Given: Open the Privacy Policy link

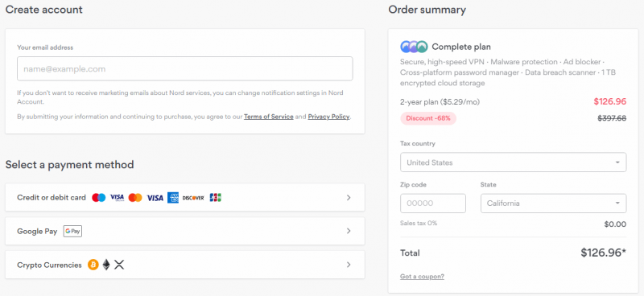Looking at the screenshot, I should 328,117.
